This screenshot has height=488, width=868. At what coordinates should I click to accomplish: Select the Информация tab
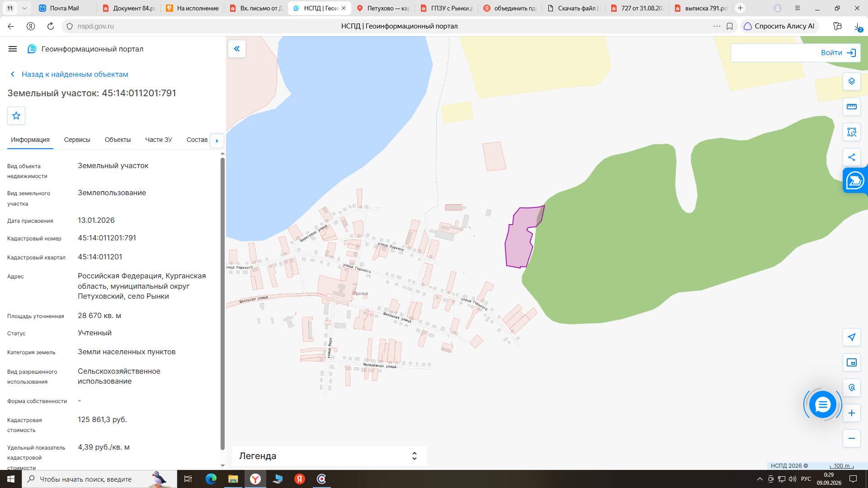(x=30, y=140)
